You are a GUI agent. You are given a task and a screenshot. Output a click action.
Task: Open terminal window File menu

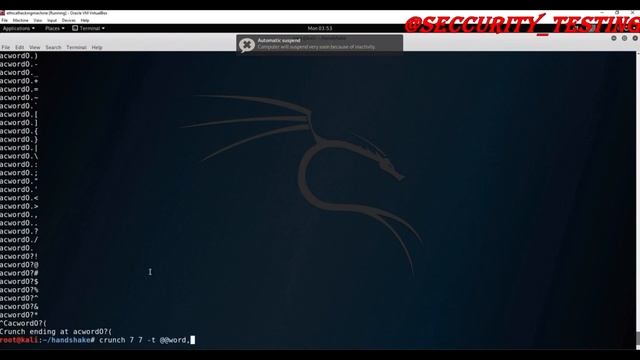point(5,47)
